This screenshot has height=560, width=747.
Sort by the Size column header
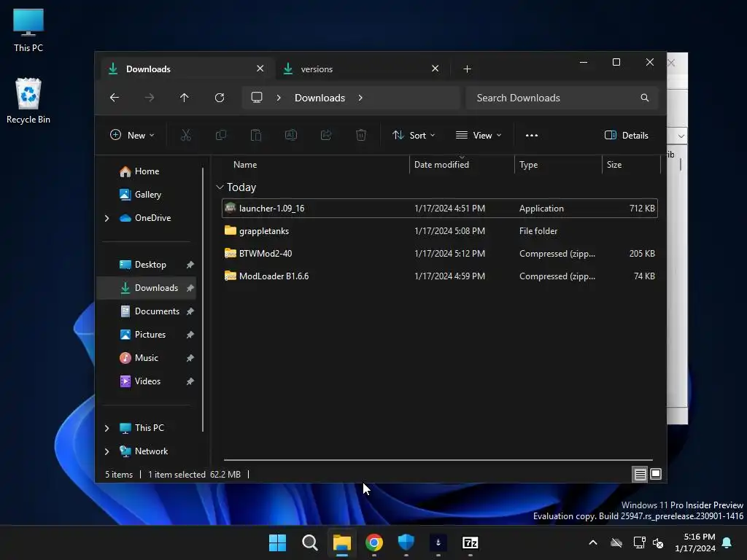point(631,165)
